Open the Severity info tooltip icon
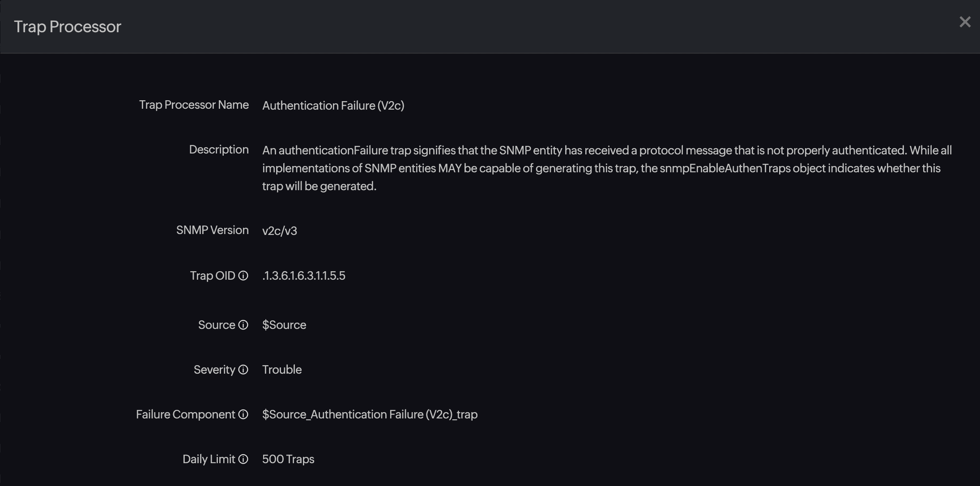 243,370
